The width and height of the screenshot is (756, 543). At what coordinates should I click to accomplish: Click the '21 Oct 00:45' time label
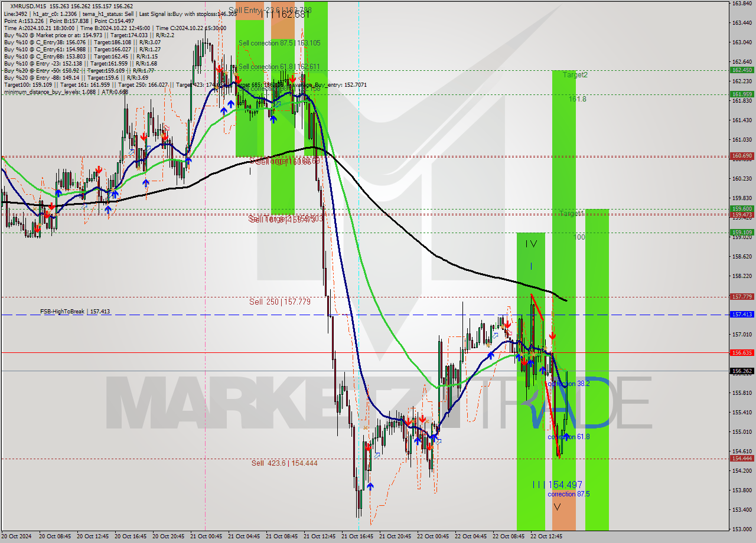(x=206, y=537)
